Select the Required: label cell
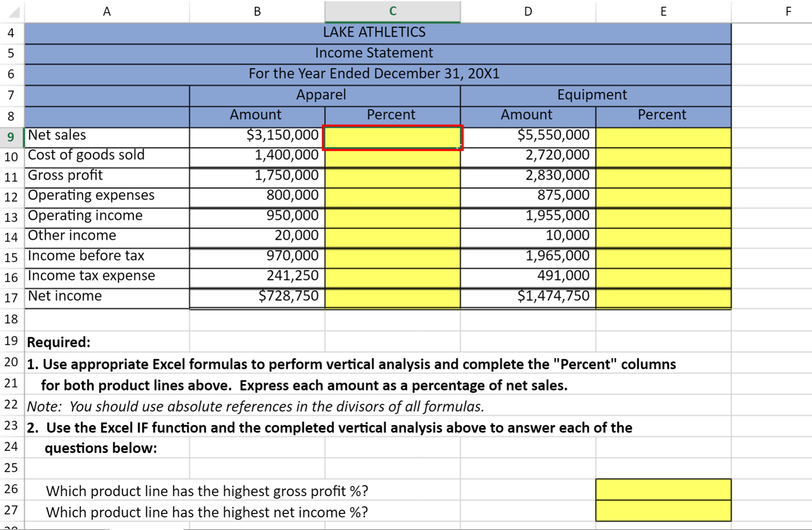 click(x=57, y=342)
